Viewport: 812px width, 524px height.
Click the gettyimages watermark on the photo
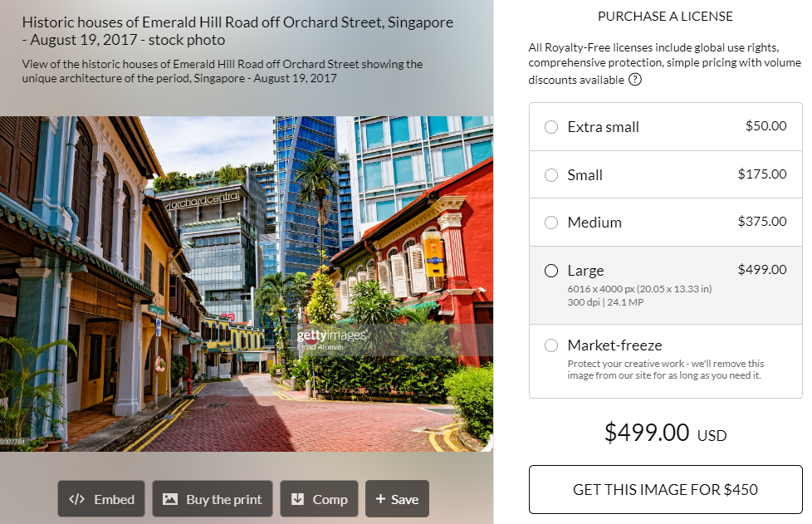click(331, 335)
